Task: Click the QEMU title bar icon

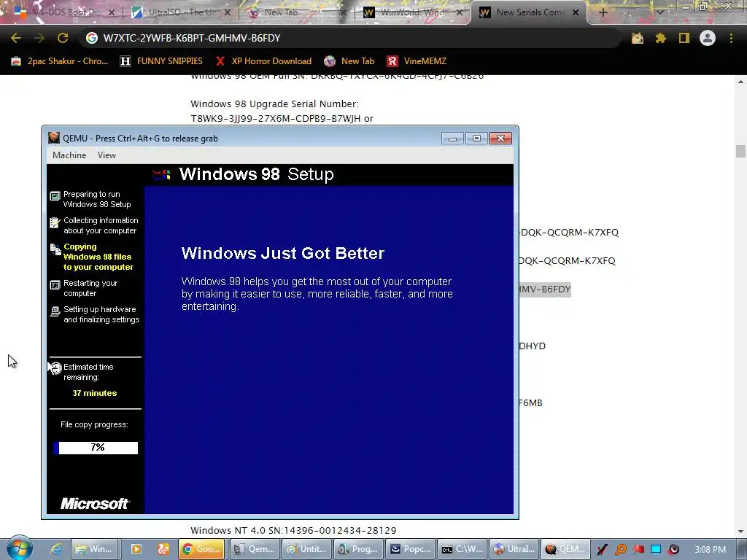Action: (x=54, y=138)
